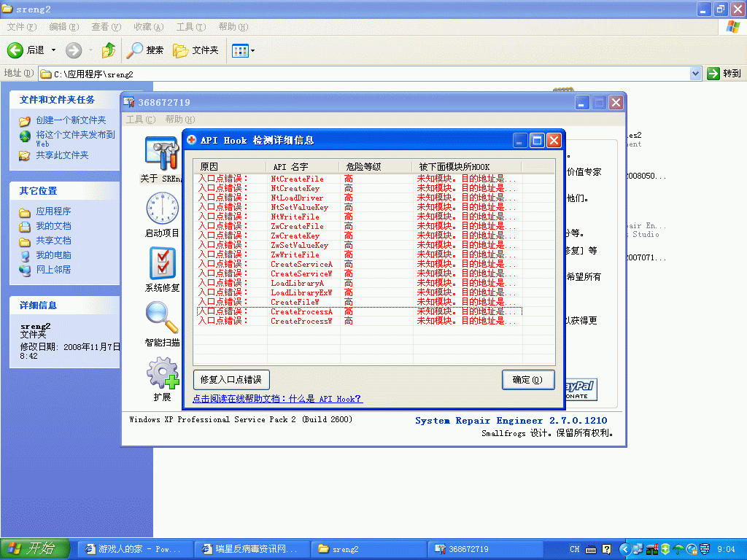
Task: Select the CreateProcessW row
Action: (360, 322)
